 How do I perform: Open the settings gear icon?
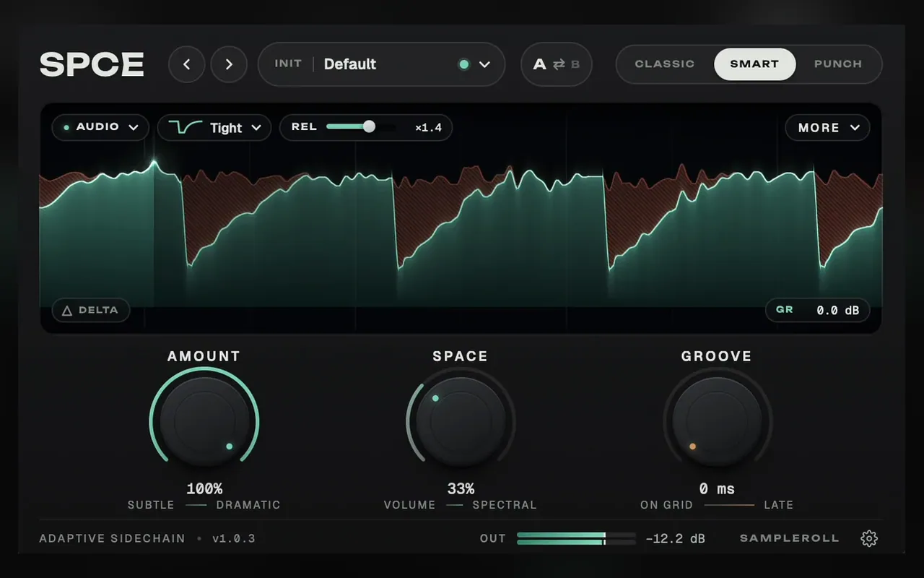click(869, 538)
